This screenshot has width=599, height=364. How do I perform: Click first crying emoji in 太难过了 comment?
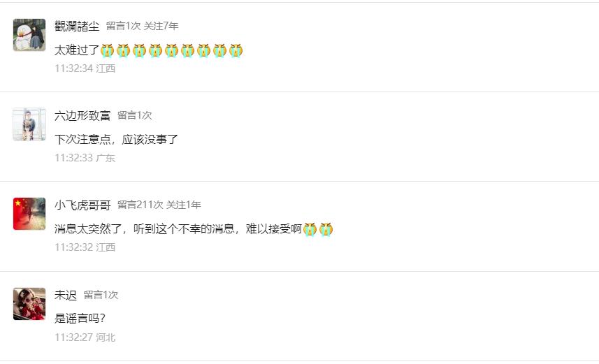click(x=108, y=50)
